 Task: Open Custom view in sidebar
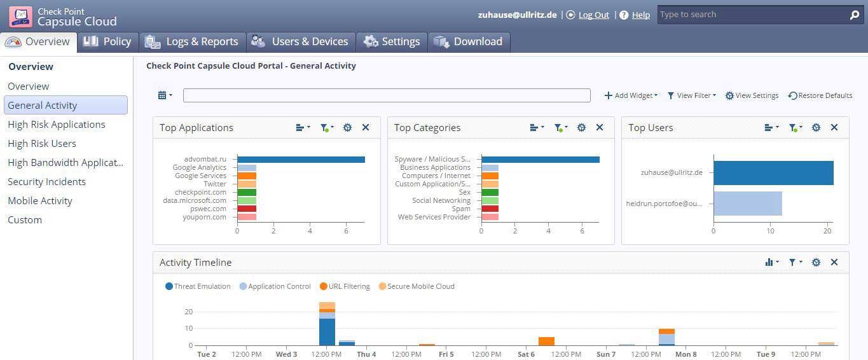click(x=25, y=220)
